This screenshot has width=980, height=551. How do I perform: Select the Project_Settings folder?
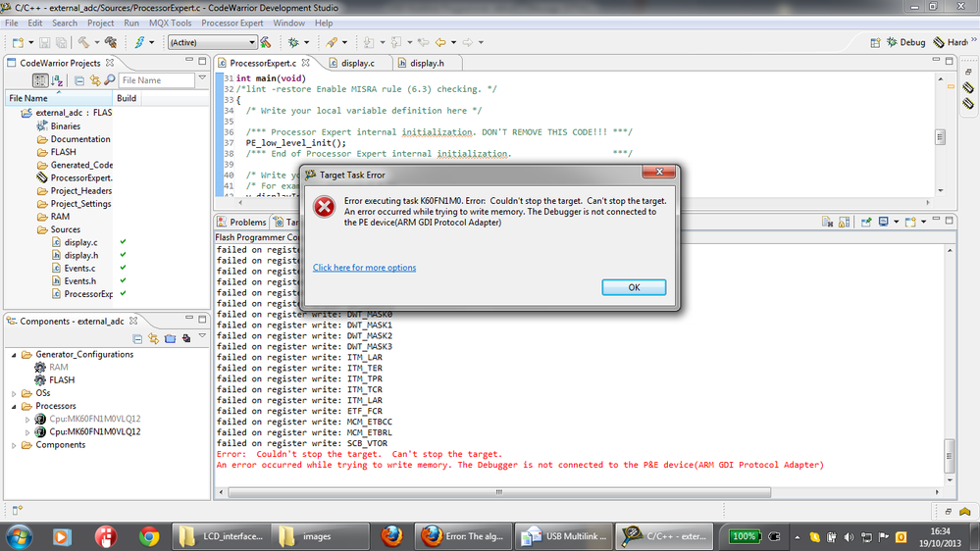(x=80, y=204)
